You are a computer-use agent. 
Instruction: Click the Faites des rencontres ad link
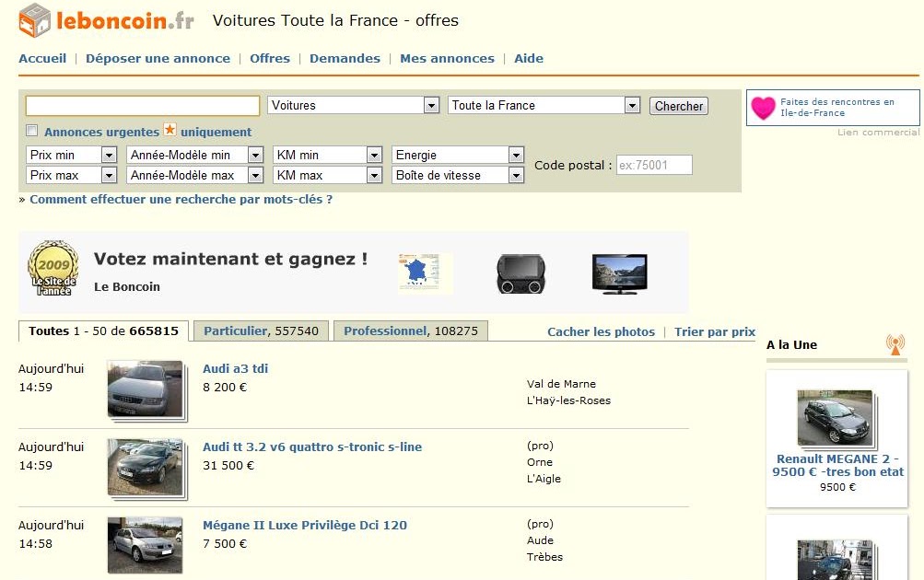[837, 107]
